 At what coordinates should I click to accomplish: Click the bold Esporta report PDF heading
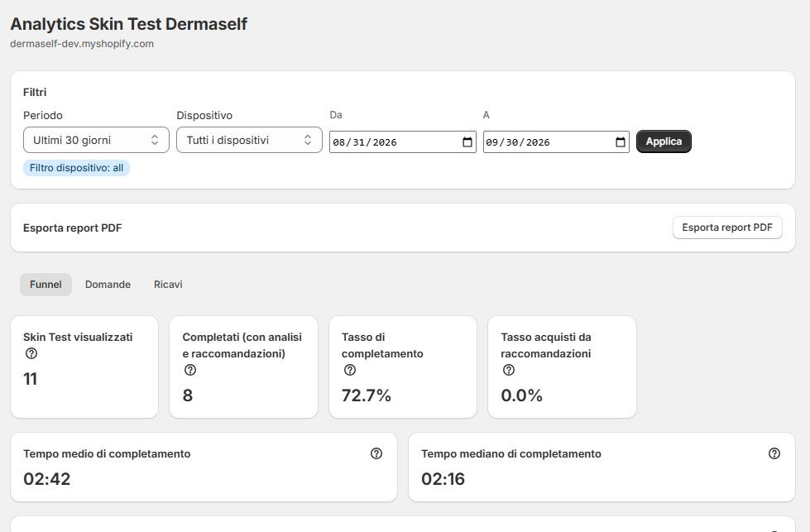tap(72, 228)
